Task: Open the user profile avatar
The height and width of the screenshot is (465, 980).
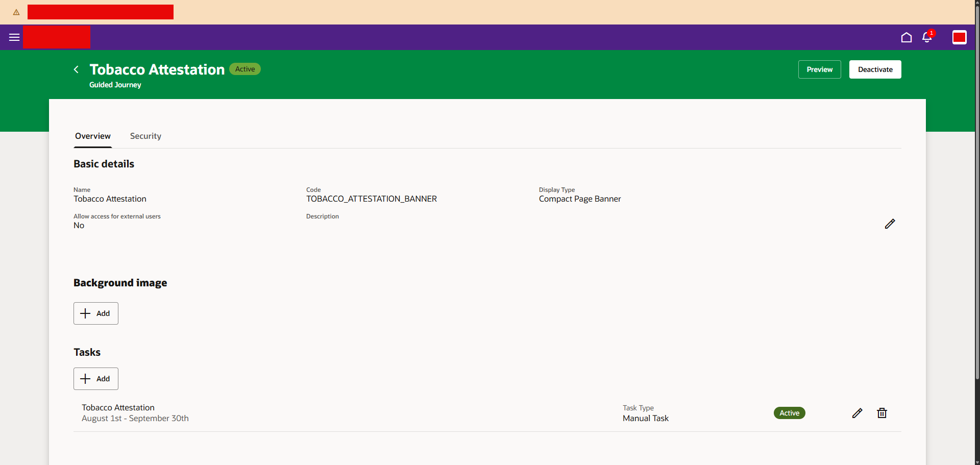Action: pyautogui.click(x=960, y=37)
